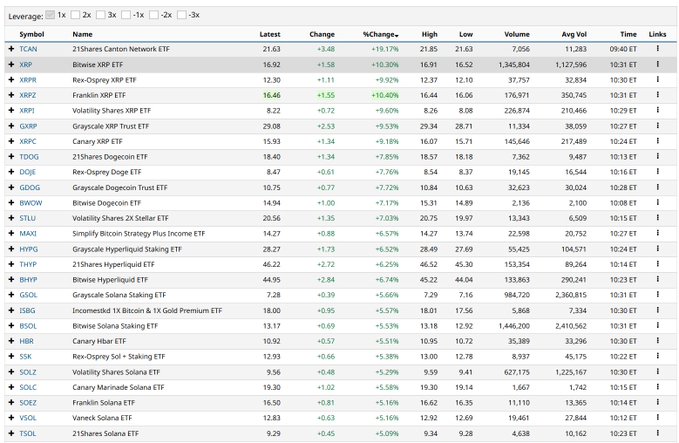Sort table by Avg Vol column header
The width and height of the screenshot is (679, 443).
pos(574,34)
